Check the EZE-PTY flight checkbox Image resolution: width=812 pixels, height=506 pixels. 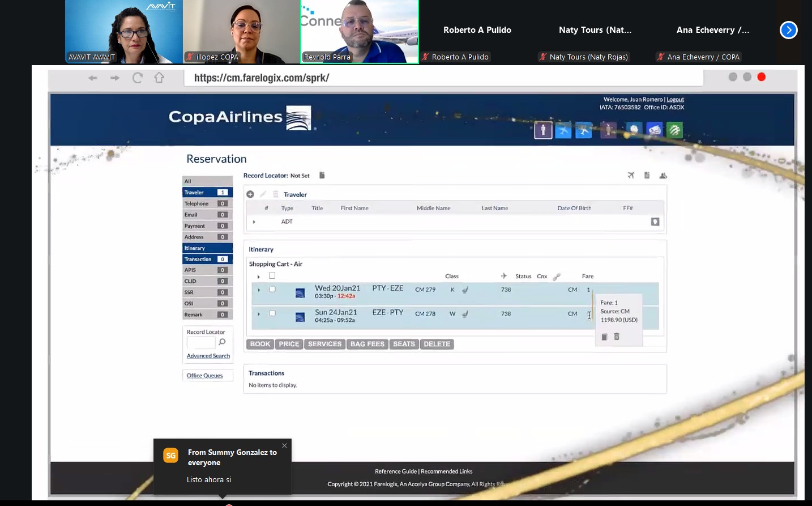pos(272,313)
